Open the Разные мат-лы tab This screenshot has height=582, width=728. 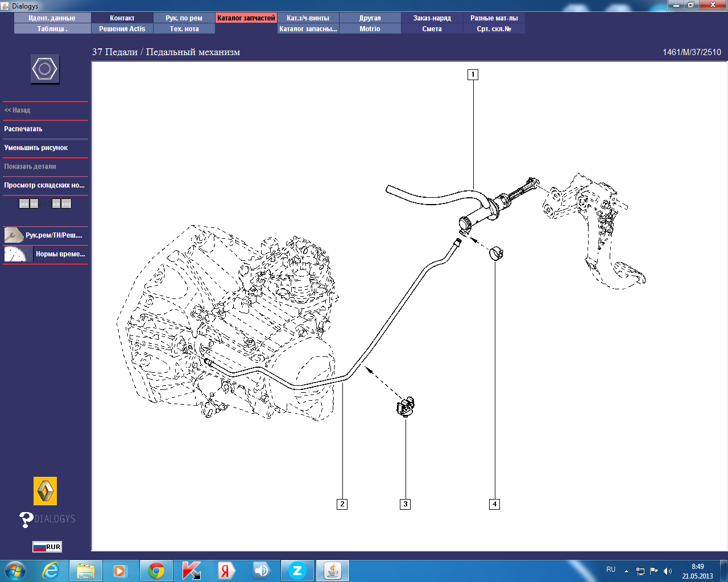(494, 18)
